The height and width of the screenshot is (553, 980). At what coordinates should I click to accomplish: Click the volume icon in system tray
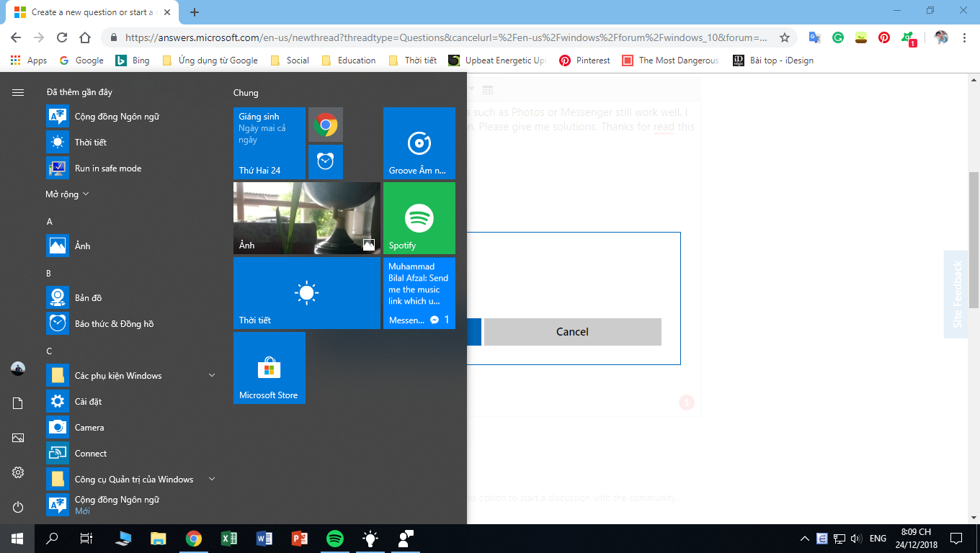pyautogui.click(x=856, y=539)
